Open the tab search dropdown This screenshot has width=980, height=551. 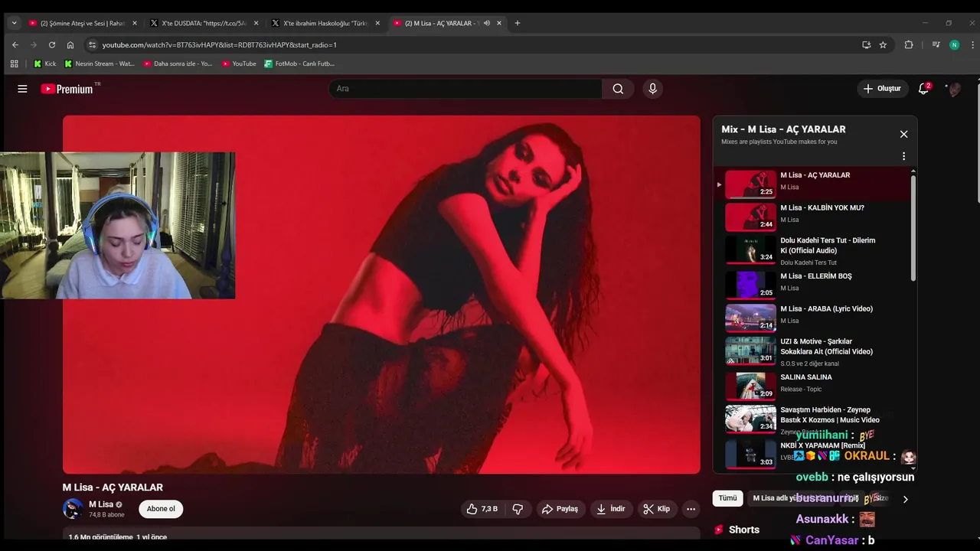point(14,23)
